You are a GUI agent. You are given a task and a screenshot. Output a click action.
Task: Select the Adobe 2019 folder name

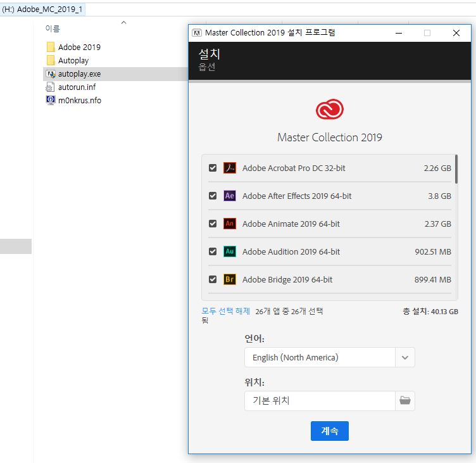79,47
